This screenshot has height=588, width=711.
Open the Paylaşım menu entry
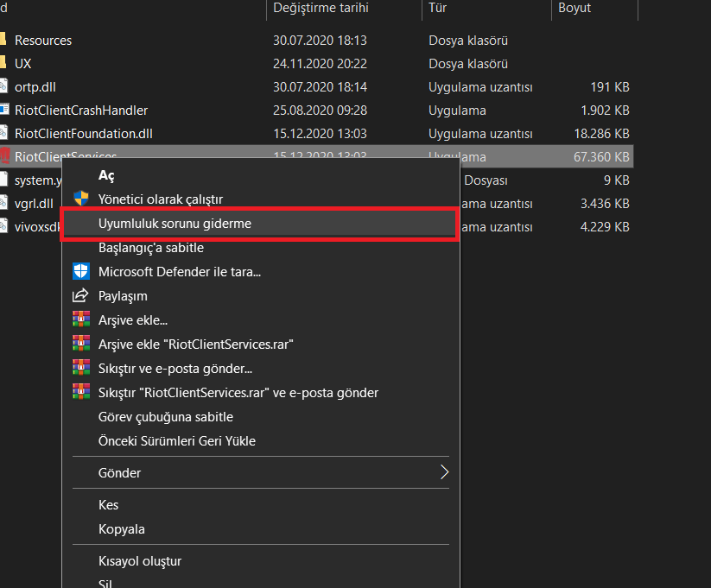(x=123, y=296)
